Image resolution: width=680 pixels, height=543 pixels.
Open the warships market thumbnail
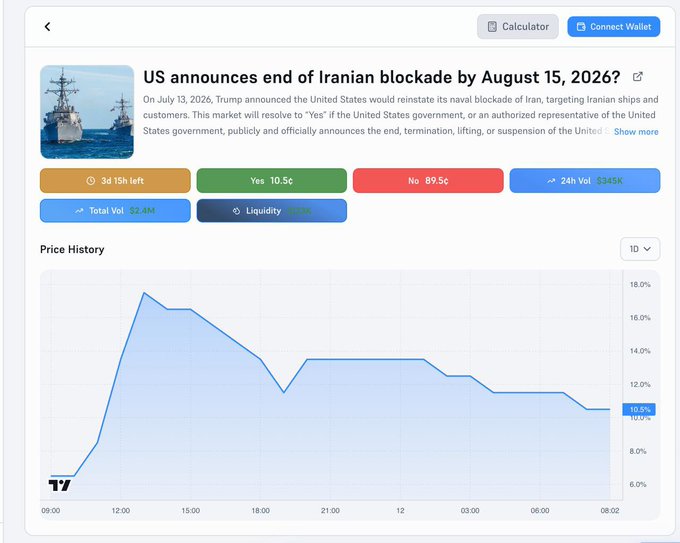(87, 112)
